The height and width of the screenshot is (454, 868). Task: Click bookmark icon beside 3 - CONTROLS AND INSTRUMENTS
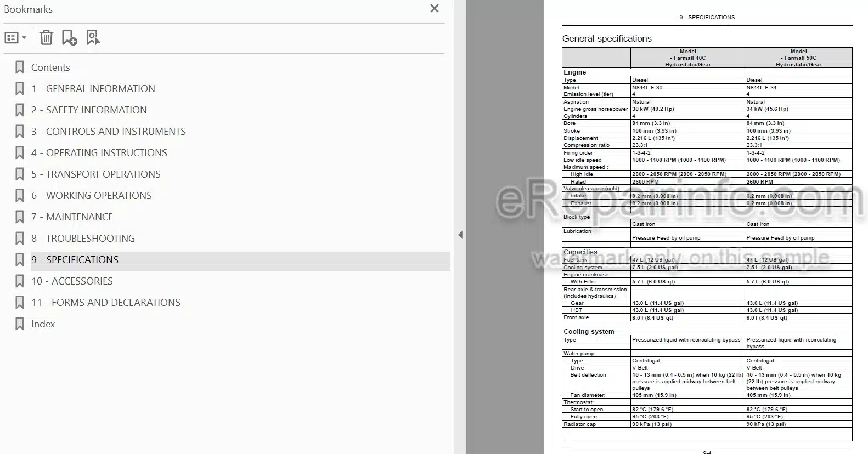click(20, 132)
